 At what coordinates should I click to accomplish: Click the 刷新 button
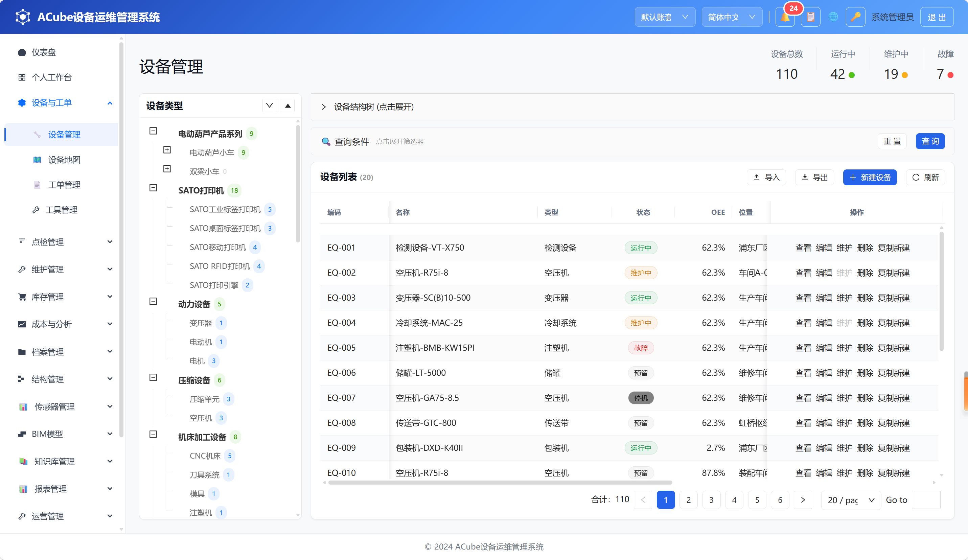point(925,177)
